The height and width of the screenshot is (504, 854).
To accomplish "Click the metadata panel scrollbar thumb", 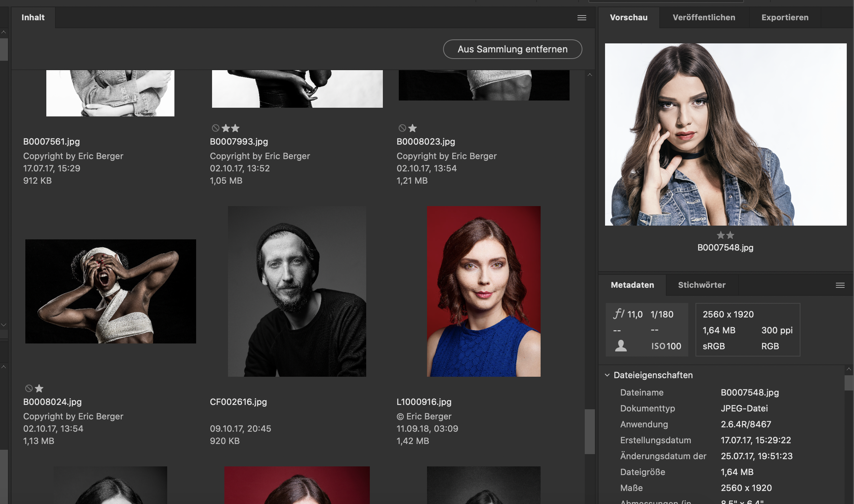I will [849, 383].
